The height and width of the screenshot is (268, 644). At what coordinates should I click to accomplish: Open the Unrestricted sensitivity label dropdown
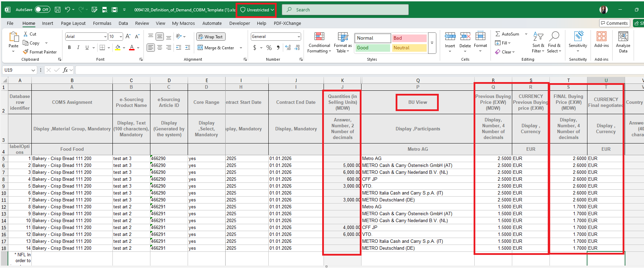[x=257, y=10]
